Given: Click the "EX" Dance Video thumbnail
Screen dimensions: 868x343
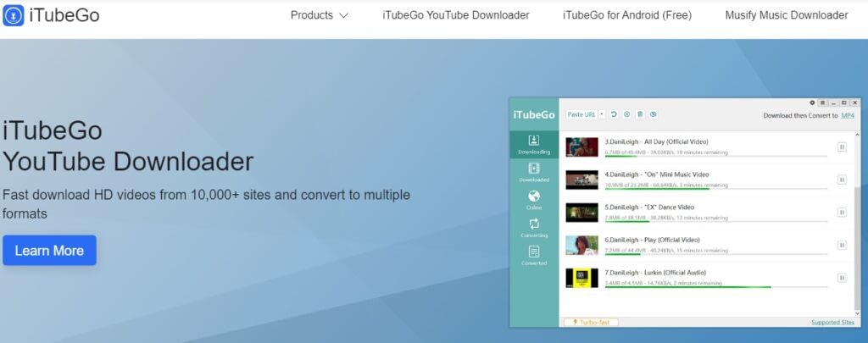Looking at the screenshot, I should point(581,213).
